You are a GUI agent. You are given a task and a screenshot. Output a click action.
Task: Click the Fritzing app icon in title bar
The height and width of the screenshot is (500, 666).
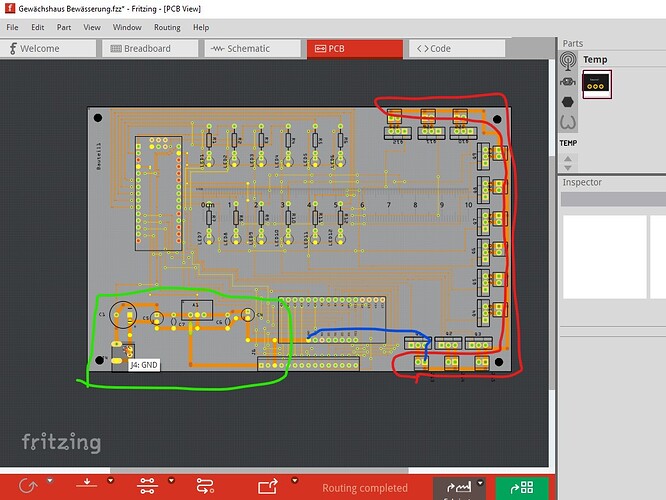10,8
